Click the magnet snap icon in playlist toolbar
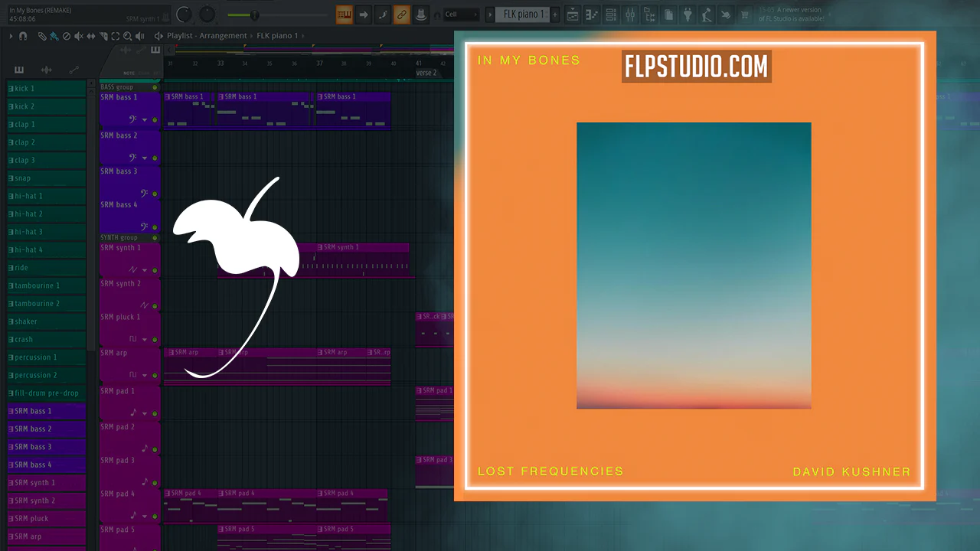Image resolution: width=980 pixels, height=551 pixels. 23,36
